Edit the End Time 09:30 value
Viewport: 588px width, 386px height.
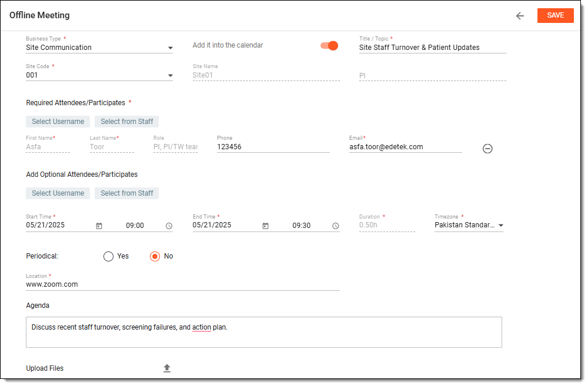point(302,226)
